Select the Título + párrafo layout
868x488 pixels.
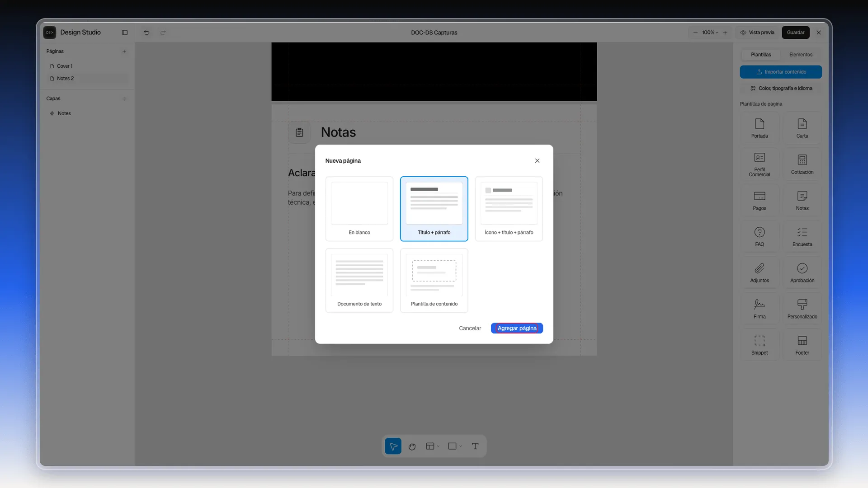(x=434, y=209)
